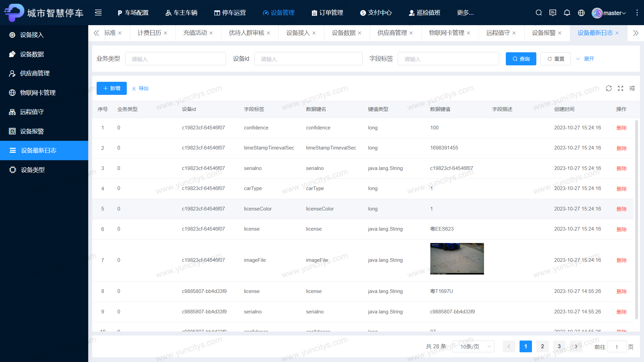Open 更多... top menu
This screenshot has height=362, width=644.
465,13
